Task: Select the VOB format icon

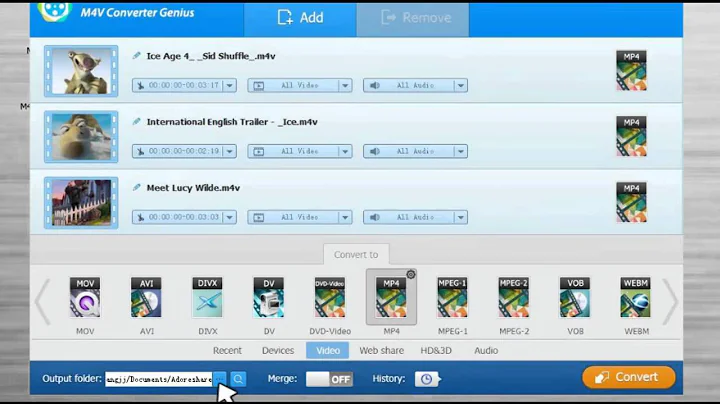Action: pos(575,297)
